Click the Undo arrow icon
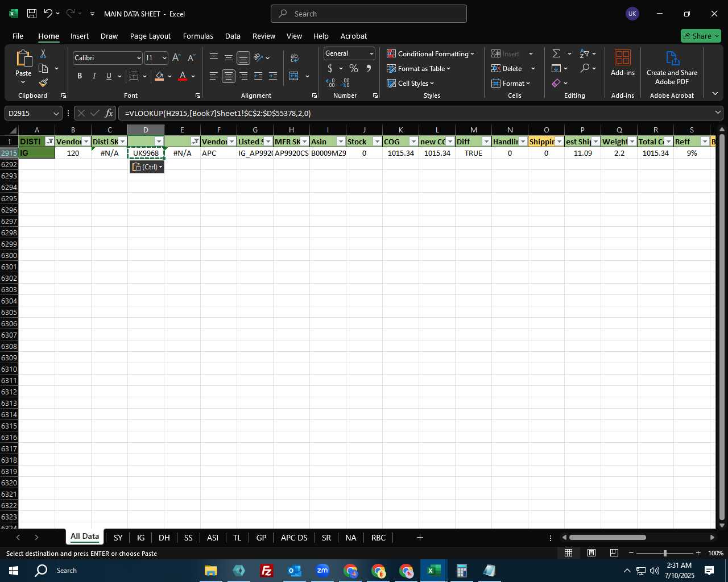728x582 pixels. coord(48,14)
